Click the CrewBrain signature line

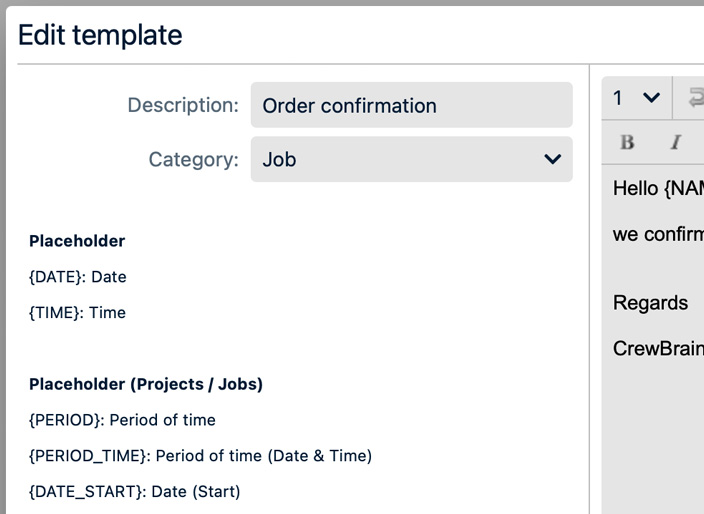[657, 348]
